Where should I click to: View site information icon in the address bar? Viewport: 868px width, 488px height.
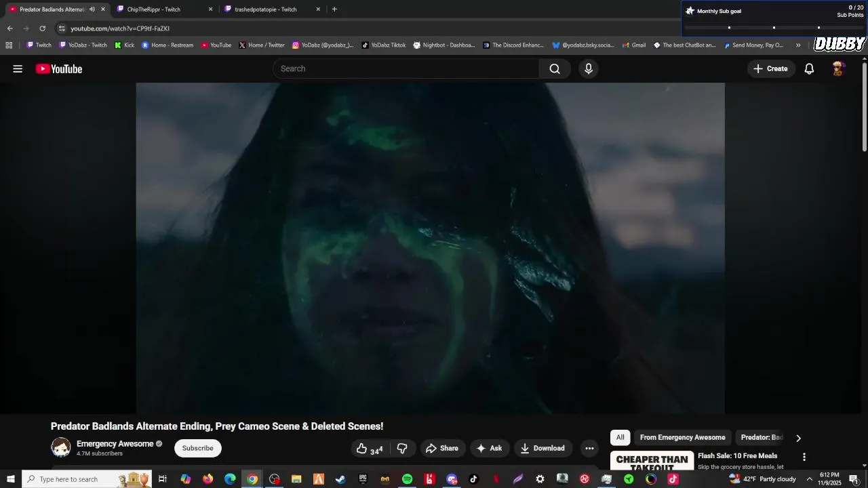click(x=62, y=28)
